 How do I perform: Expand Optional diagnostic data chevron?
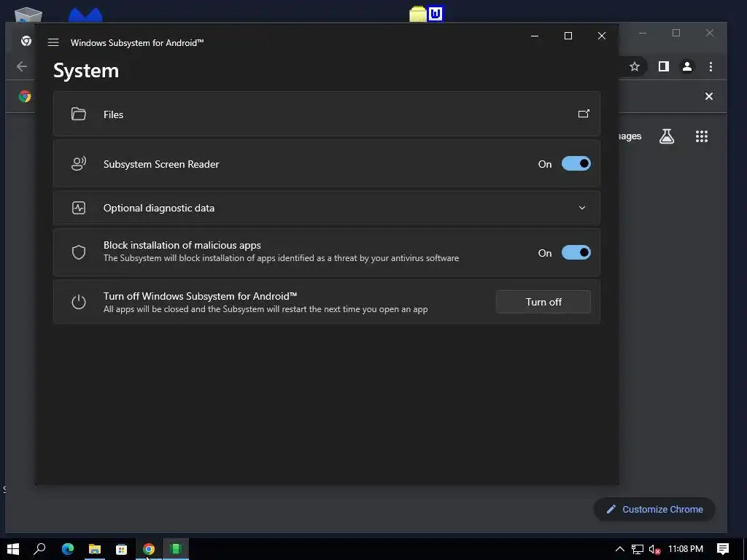click(x=581, y=208)
